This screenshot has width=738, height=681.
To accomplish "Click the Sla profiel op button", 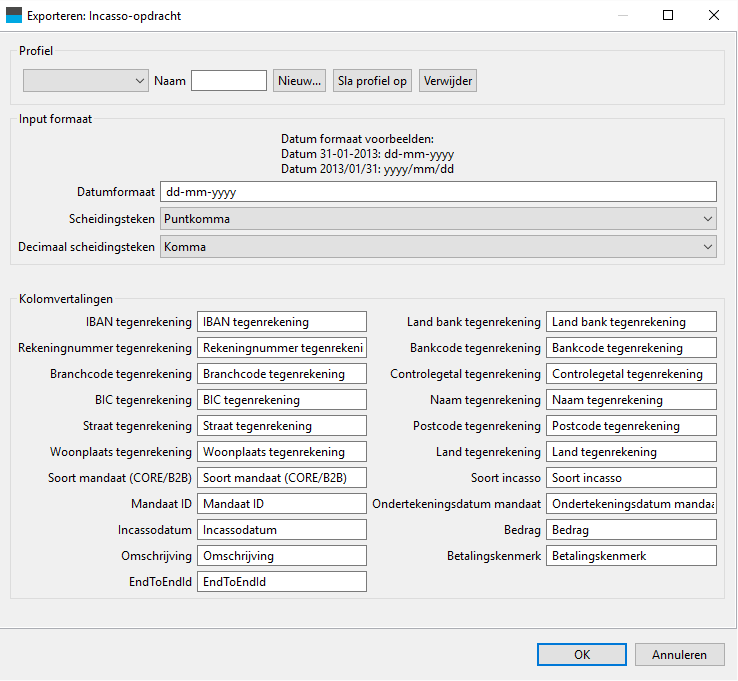I will pos(372,81).
